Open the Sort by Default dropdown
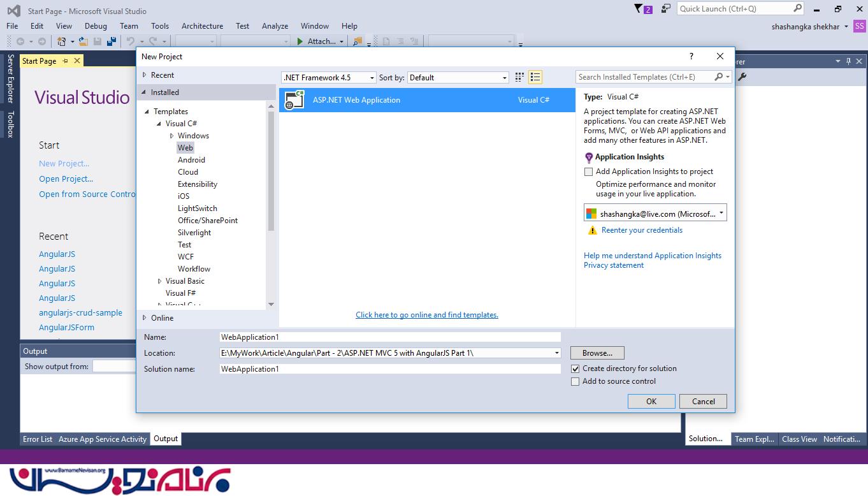This screenshot has height=496, width=868. pos(458,78)
